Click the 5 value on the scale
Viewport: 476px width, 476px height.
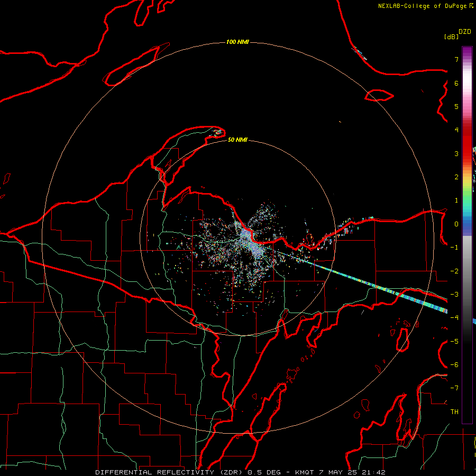pos(456,106)
